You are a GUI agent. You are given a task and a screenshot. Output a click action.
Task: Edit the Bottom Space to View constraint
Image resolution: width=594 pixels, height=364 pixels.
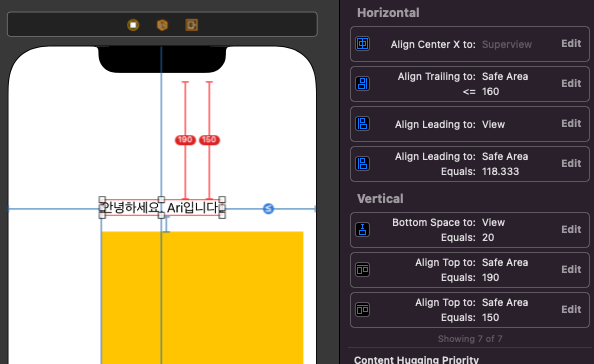[571, 229]
